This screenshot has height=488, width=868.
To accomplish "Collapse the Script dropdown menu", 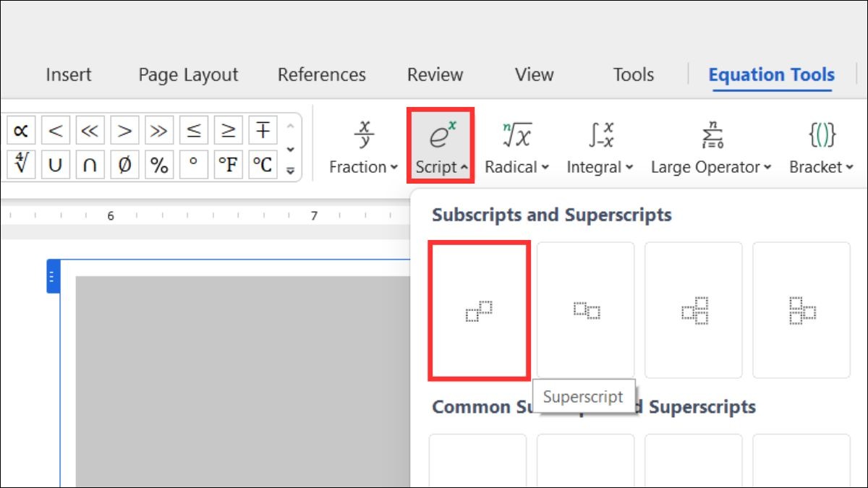I will click(x=441, y=147).
